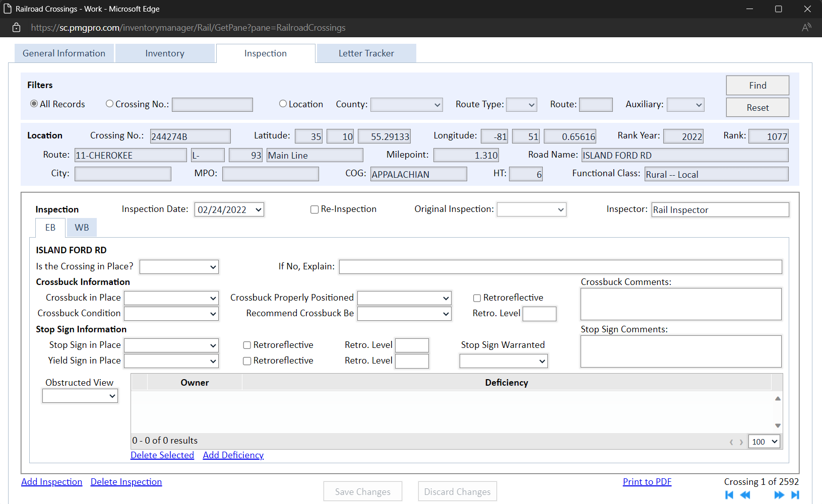Switch to Letter Tracker tab
The height and width of the screenshot is (504, 822).
(x=366, y=53)
